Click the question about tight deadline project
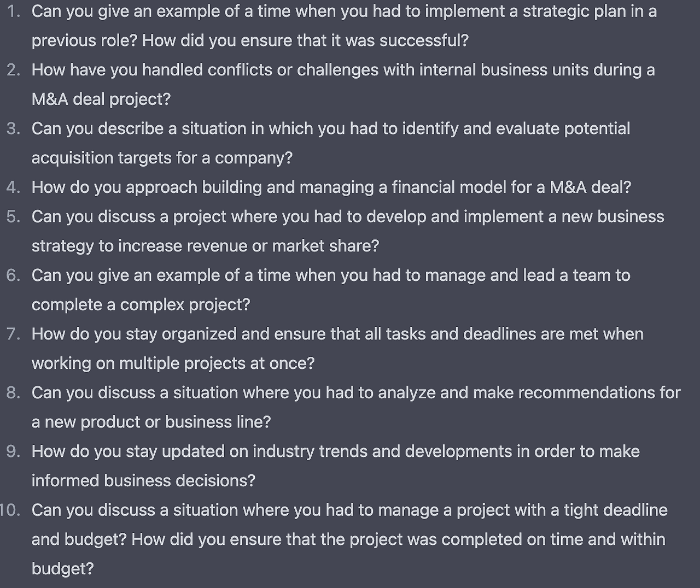 click(x=349, y=510)
